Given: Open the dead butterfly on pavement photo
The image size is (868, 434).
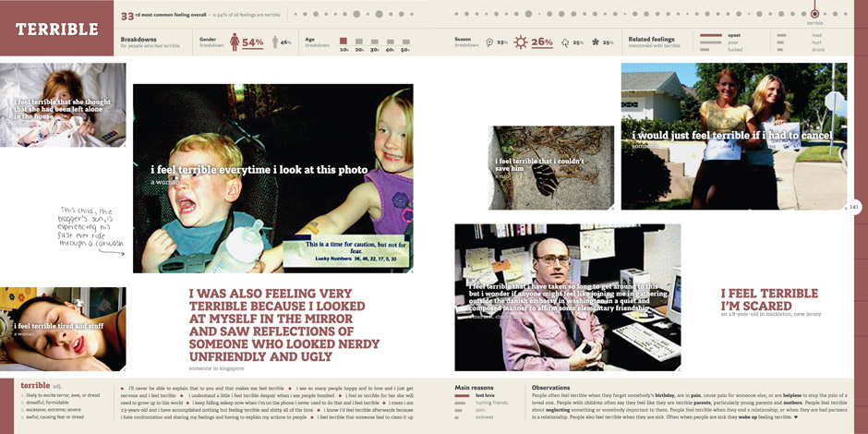Looking at the screenshot, I should point(550,168).
